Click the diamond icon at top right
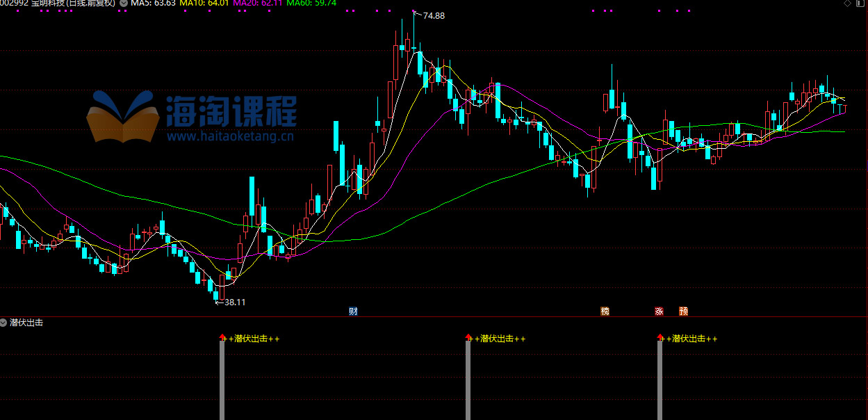 click(x=847, y=3)
